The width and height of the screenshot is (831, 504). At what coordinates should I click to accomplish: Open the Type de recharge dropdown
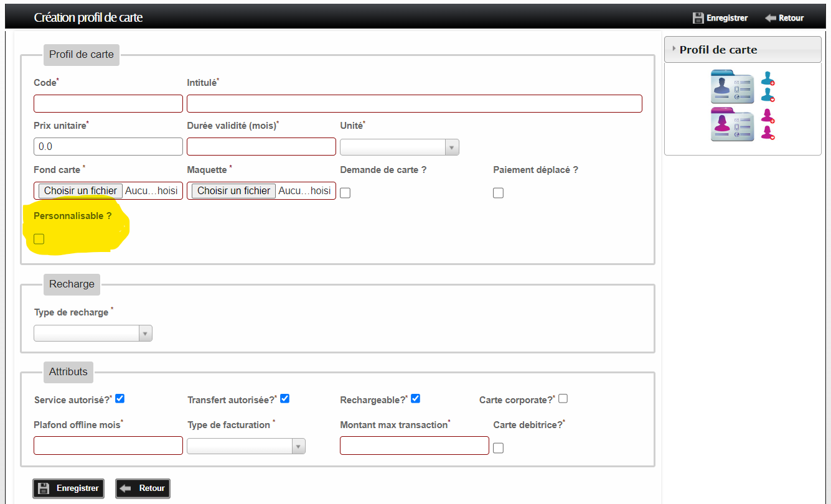(x=93, y=334)
